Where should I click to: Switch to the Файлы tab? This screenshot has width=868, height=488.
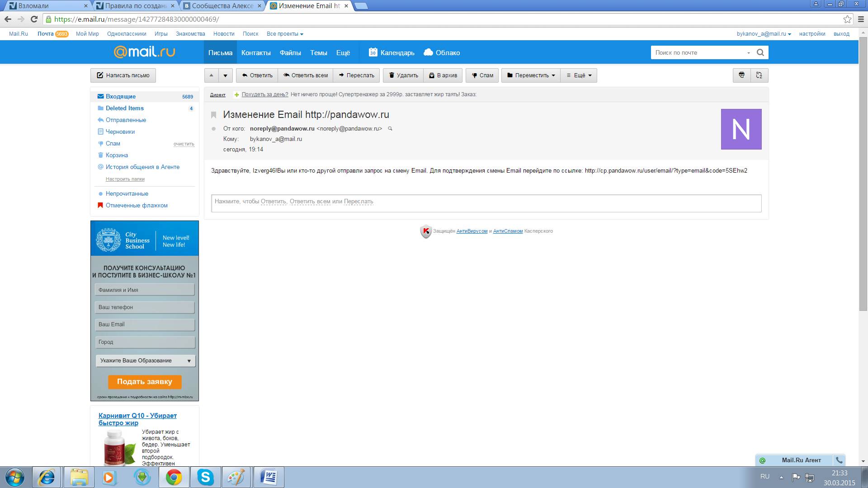[x=290, y=53]
